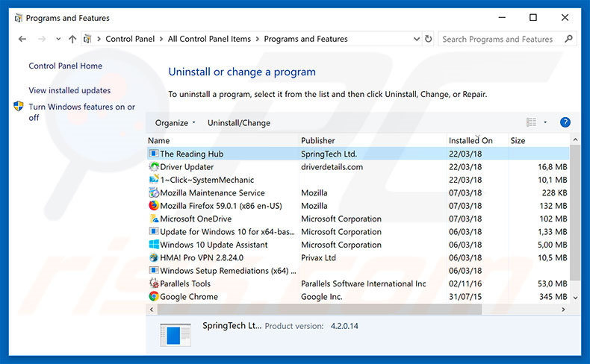Click Windows Setup Remediations icon
590x364 pixels.
coord(154,271)
